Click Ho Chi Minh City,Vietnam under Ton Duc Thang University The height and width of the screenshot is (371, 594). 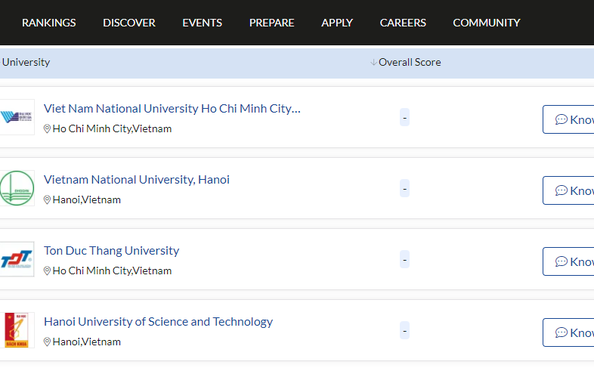[x=112, y=271]
